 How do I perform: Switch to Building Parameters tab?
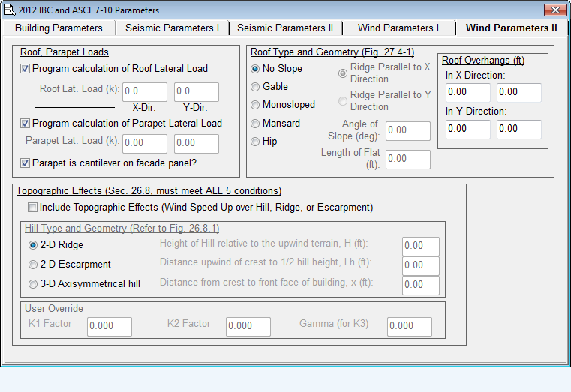59,28
